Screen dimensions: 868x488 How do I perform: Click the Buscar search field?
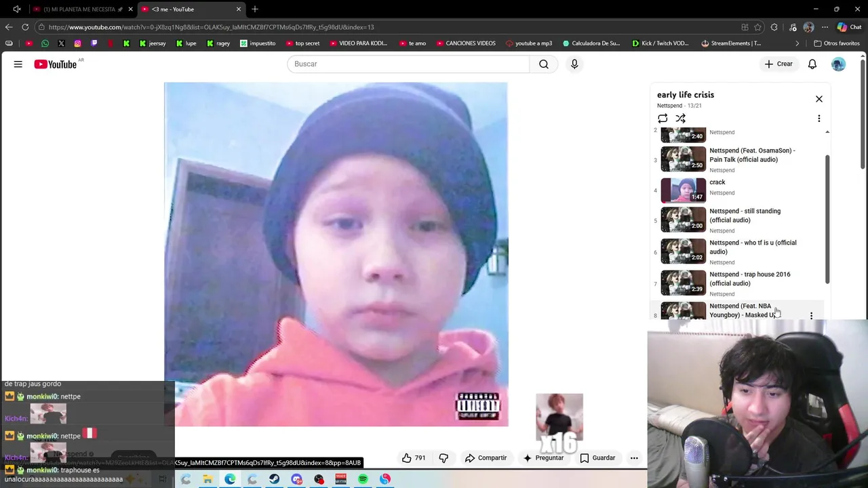click(x=408, y=64)
